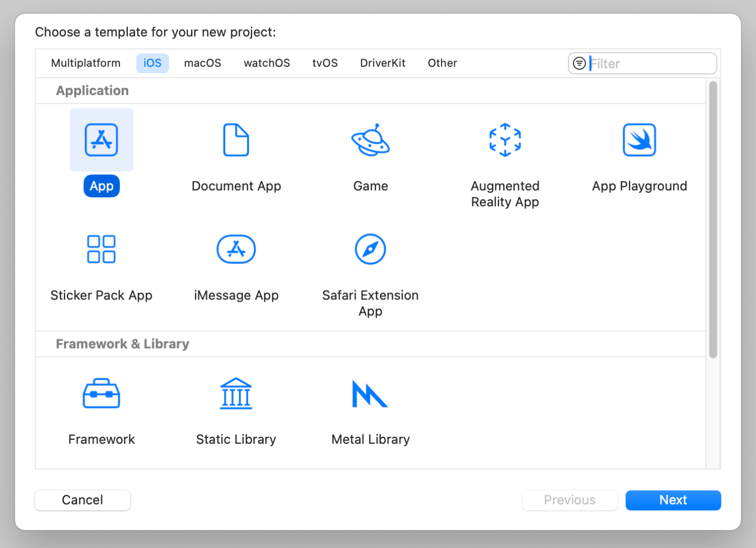Select the App template icon

[101, 140]
